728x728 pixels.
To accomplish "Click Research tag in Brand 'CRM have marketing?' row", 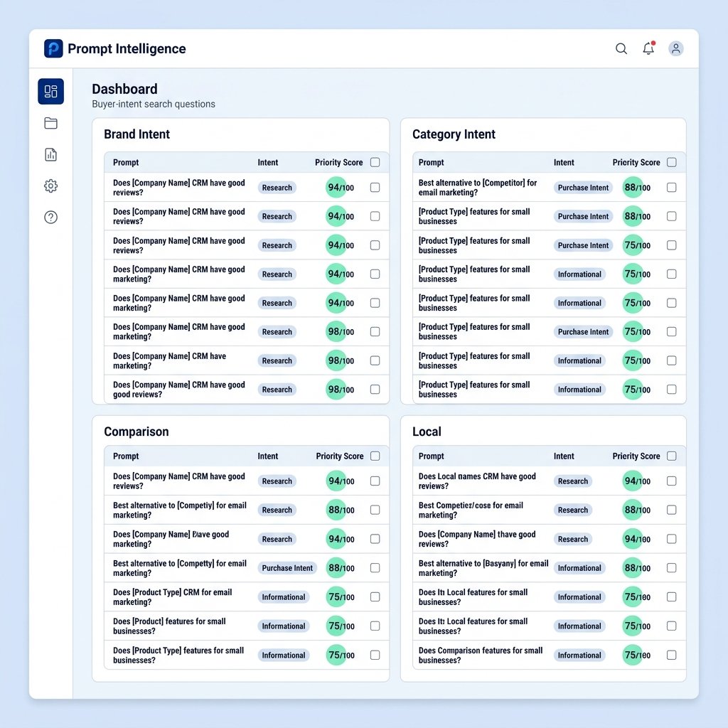I will (x=277, y=360).
